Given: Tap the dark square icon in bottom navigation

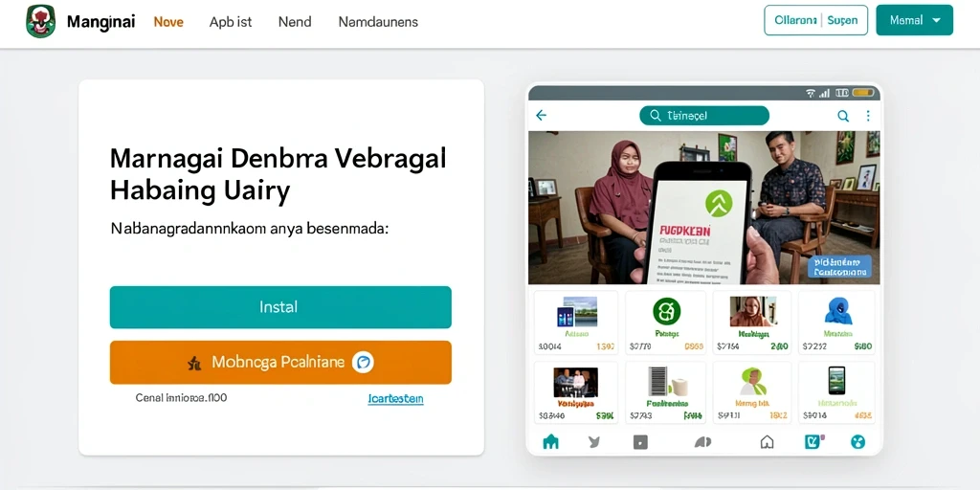Looking at the screenshot, I should tap(640, 442).
